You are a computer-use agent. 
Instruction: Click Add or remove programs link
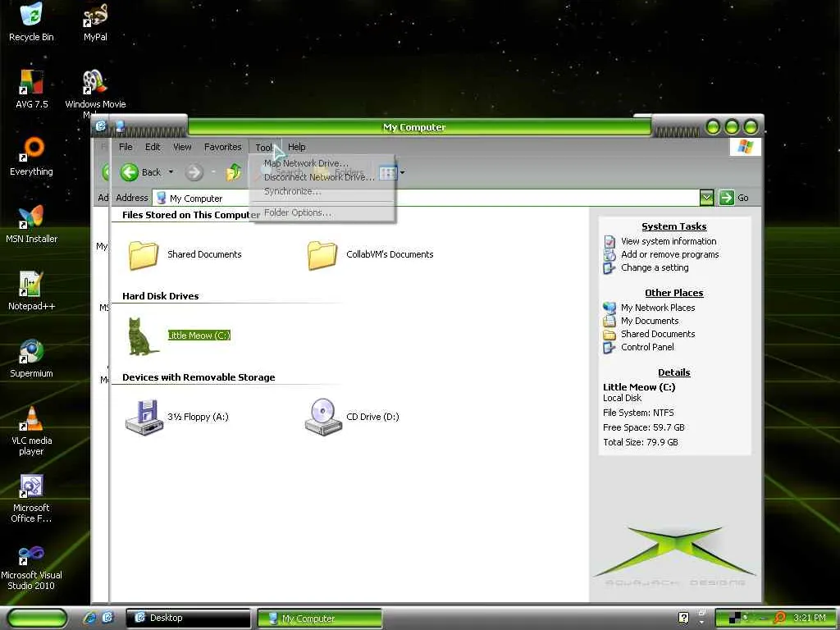tap(669, 254)
